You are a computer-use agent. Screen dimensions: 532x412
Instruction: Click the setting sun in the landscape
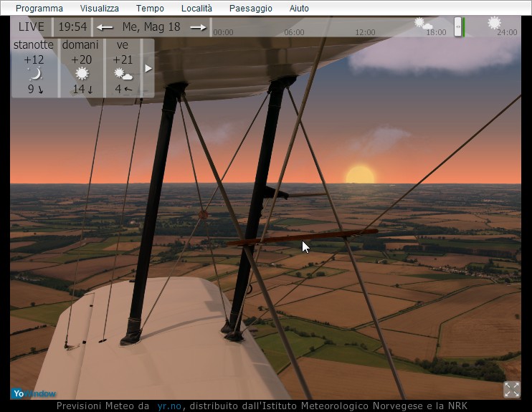(x=361, y=174)
